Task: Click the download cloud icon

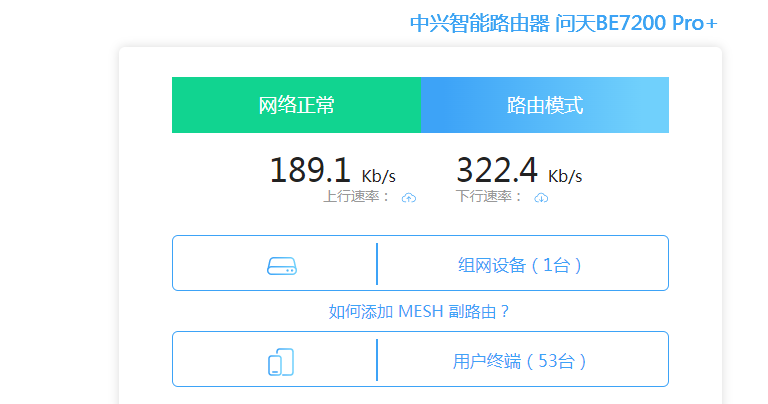Action: (541, 198)
